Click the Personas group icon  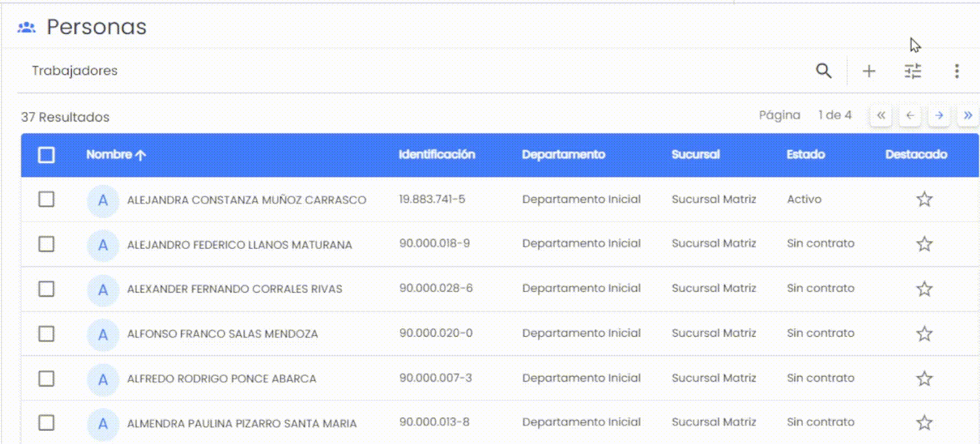(27, 27)
